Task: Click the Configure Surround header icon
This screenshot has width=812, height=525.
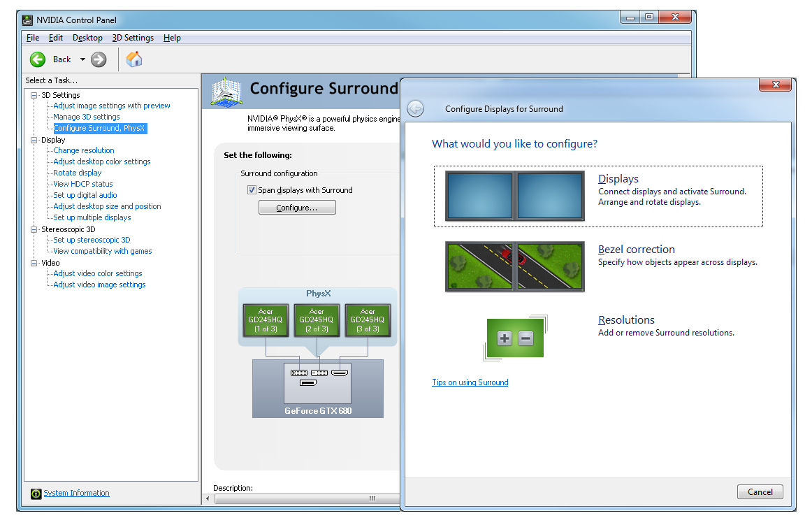Action: (x=227, y=92)
